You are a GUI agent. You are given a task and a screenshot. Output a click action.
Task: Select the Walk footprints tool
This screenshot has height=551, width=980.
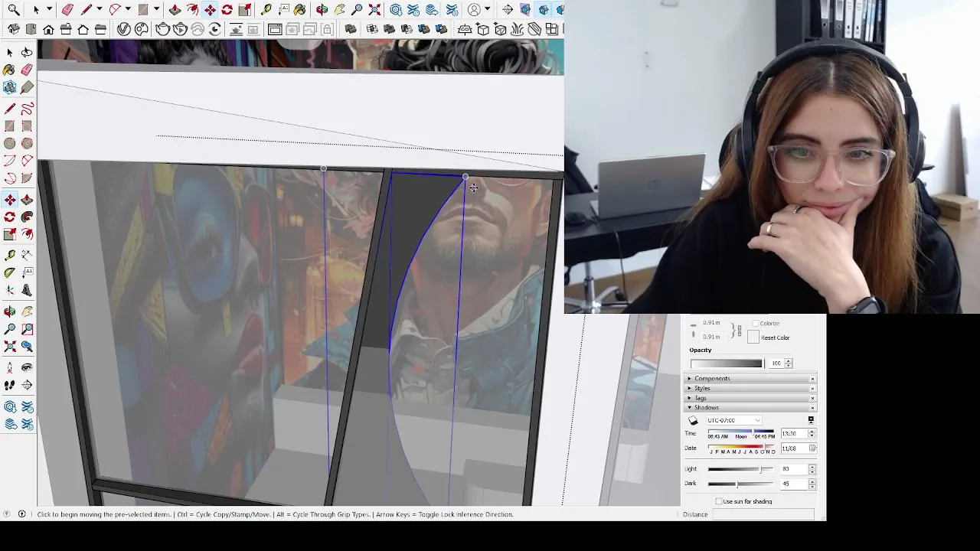tap(9, 386)
